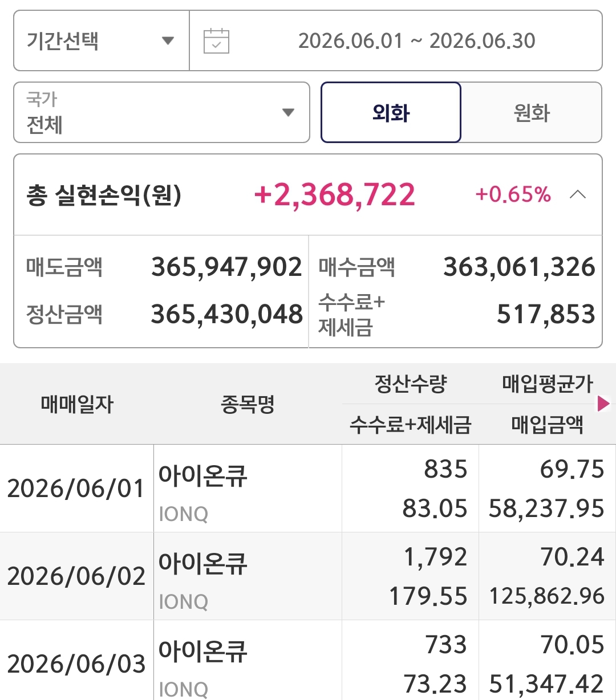Expand the 국가 전체 country dropdown
Image resolution: width=616 pixels, height=700 pixels.
(x=162, y=112)
